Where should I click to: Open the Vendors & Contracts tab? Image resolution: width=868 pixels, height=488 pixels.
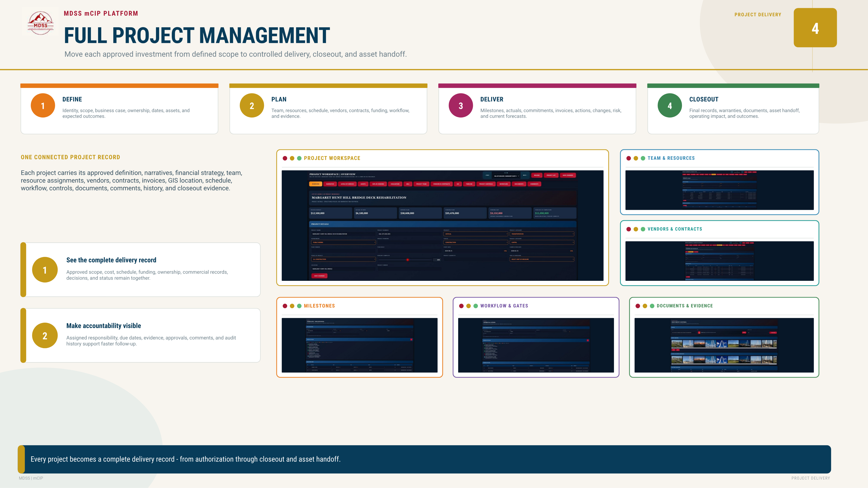pyautogui.click(x=442, y=184)
